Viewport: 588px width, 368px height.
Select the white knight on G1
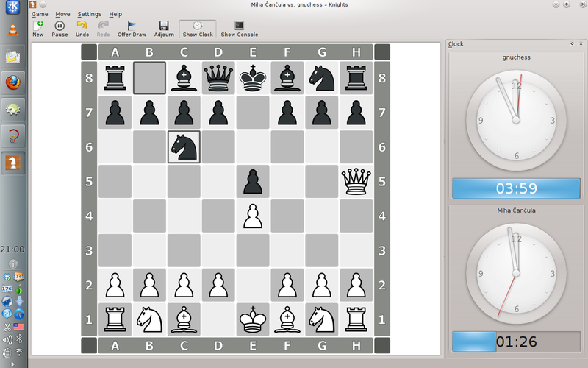(x=322, y=319)
